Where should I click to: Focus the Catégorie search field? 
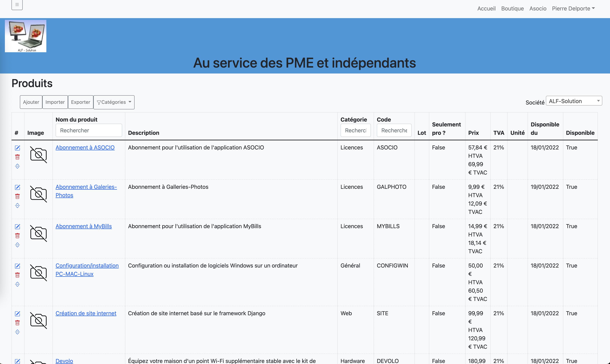coord(355,130)
